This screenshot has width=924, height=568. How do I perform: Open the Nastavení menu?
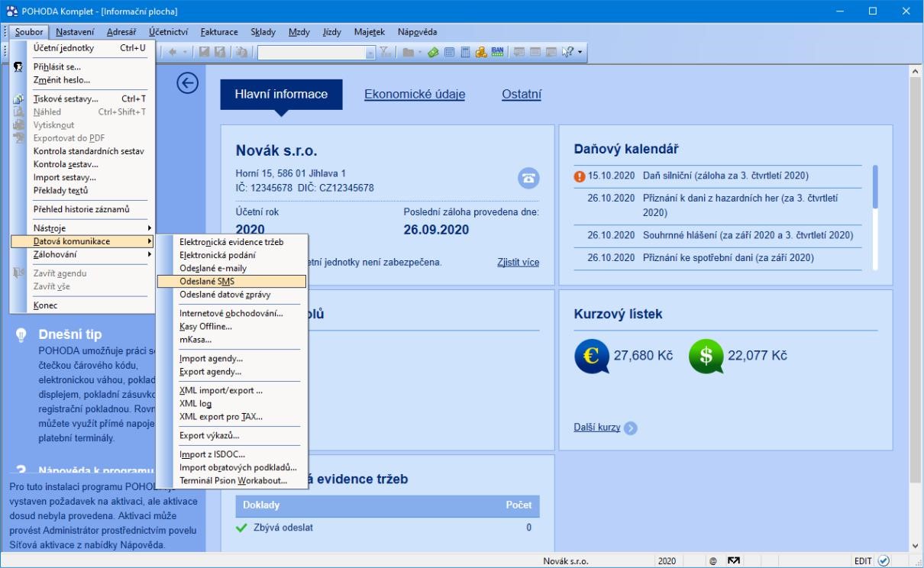click(75, 32)
